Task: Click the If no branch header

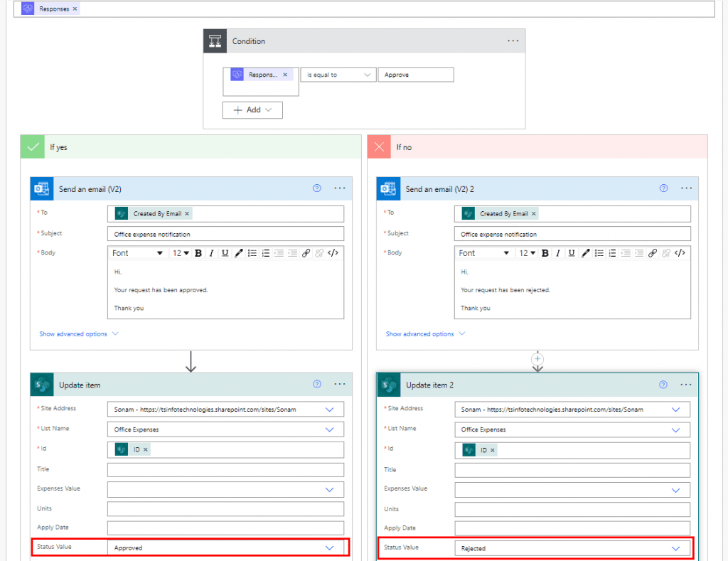Action: tap(537, 146)
